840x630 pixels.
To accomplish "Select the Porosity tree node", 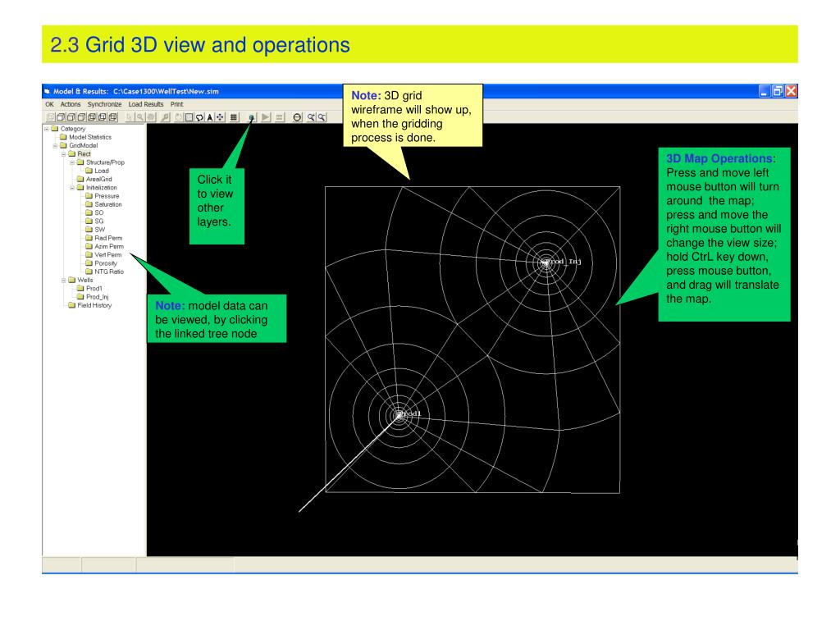I will 106,263.
